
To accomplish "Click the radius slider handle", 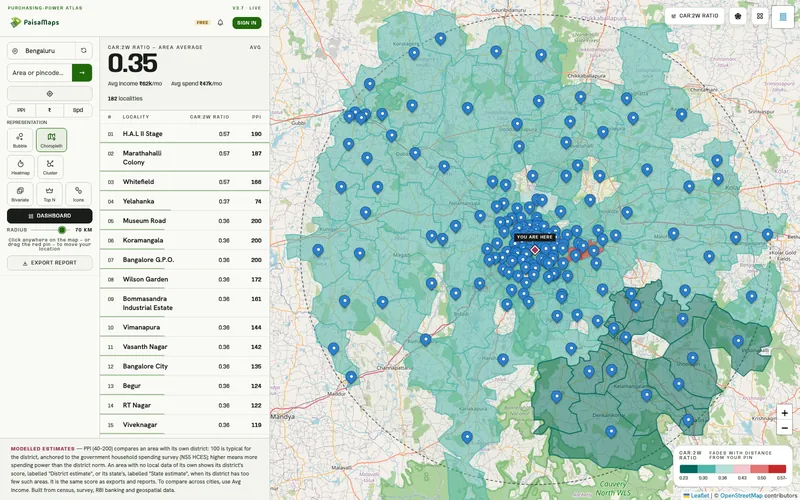I will tap(62, 230).
